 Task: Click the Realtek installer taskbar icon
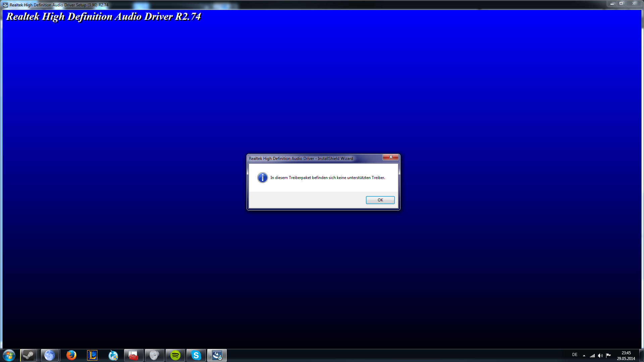pyautogui.click(x=217, y=355)
